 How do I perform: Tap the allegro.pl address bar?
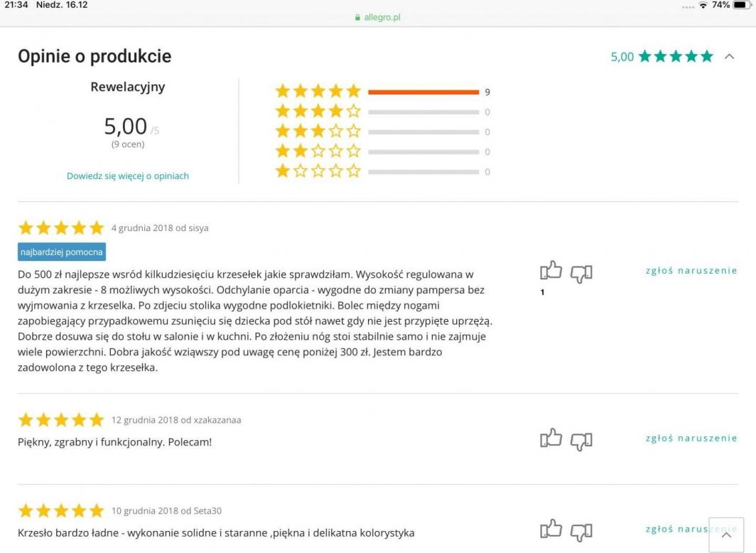[378, 17]
